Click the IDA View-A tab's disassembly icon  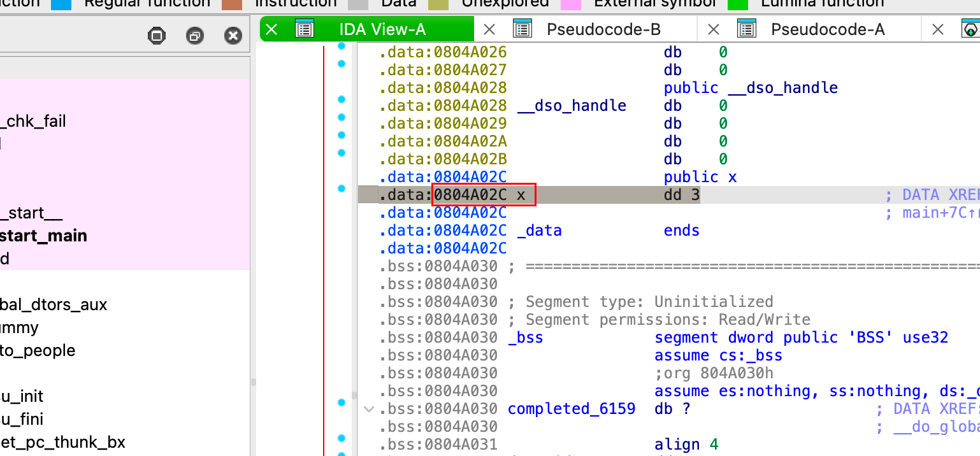click(305, 29)
